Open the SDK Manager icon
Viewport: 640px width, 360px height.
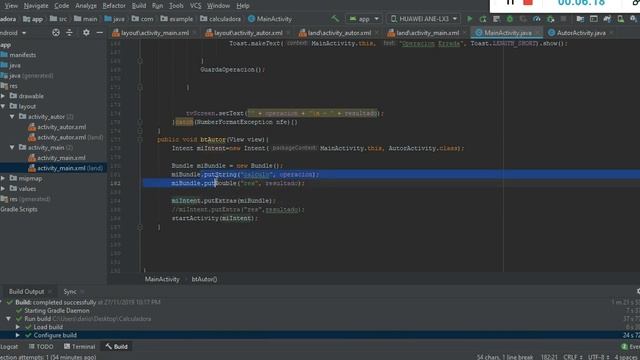633,19
